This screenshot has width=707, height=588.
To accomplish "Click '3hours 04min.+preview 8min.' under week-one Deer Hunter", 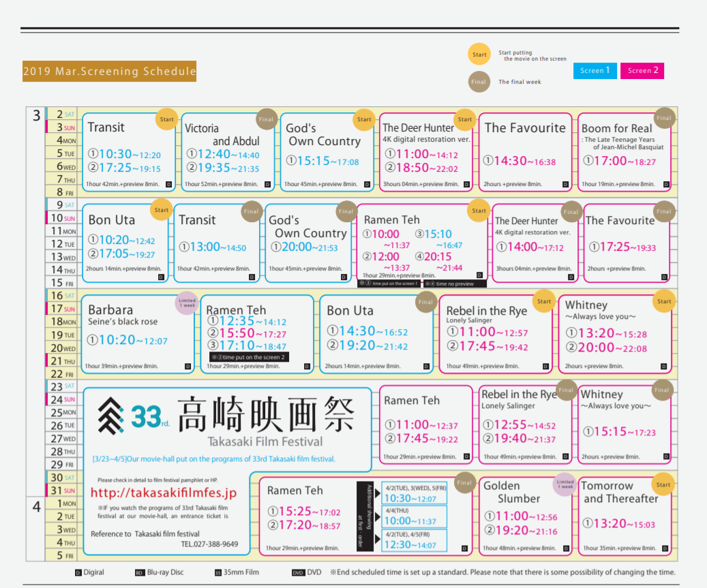I will click(421, 184).
